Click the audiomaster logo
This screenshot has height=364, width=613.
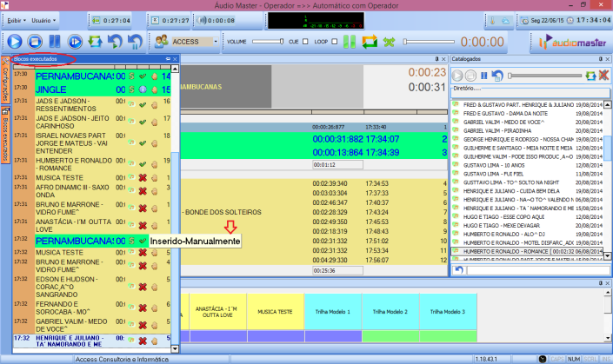click(572, 42)
